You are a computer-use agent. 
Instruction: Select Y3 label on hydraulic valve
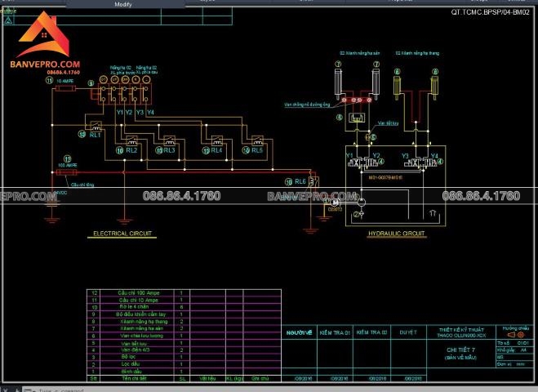[405, 156]
